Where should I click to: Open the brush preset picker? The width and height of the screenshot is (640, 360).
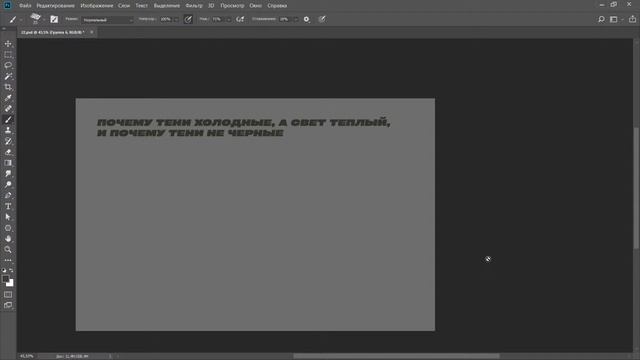pos(36,19)
